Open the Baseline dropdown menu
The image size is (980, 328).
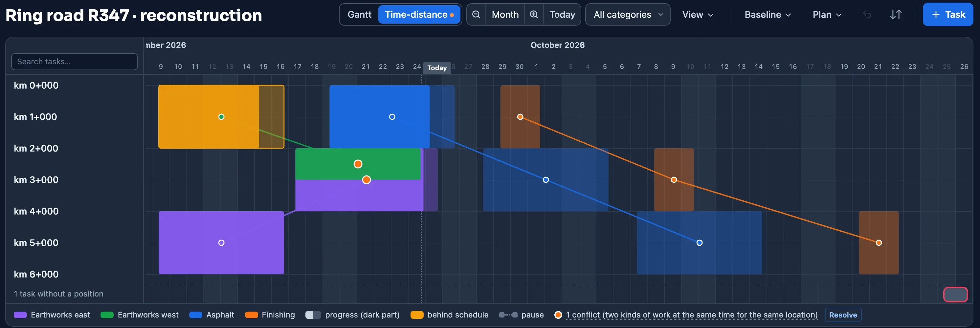(x=767, y=14)
